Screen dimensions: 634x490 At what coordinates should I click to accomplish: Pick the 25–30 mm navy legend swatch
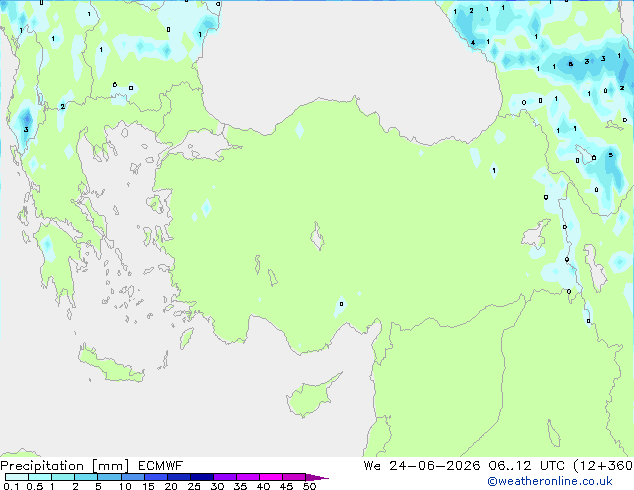click(201, 477)
